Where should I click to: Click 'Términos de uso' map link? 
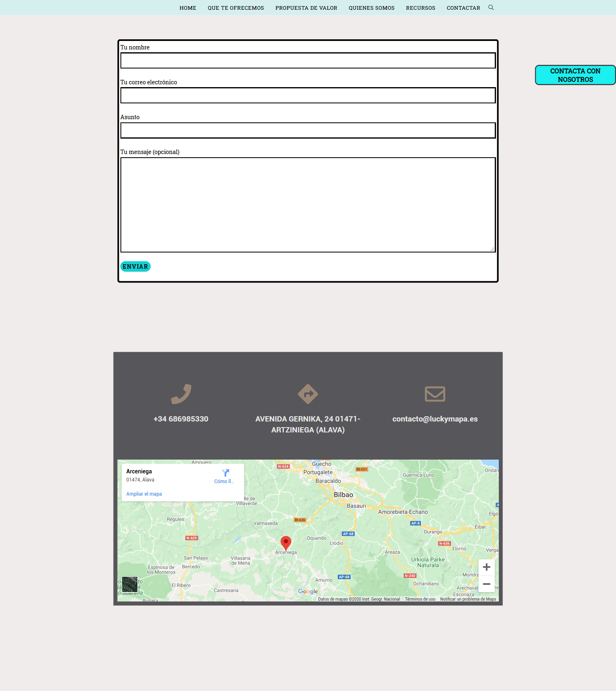point(420,599)
